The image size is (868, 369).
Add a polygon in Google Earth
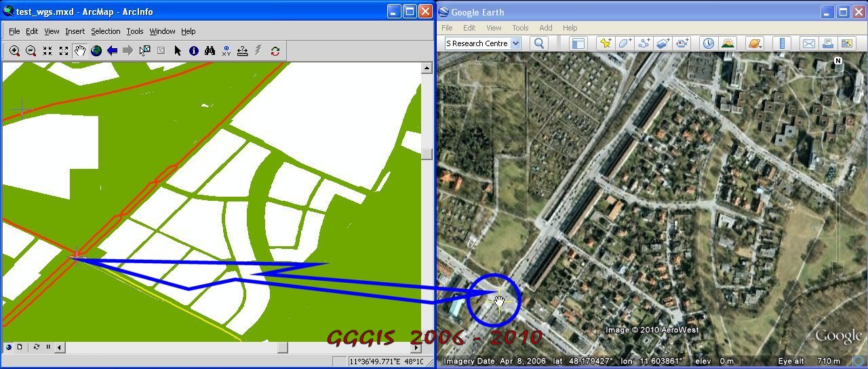click(625, 43)
